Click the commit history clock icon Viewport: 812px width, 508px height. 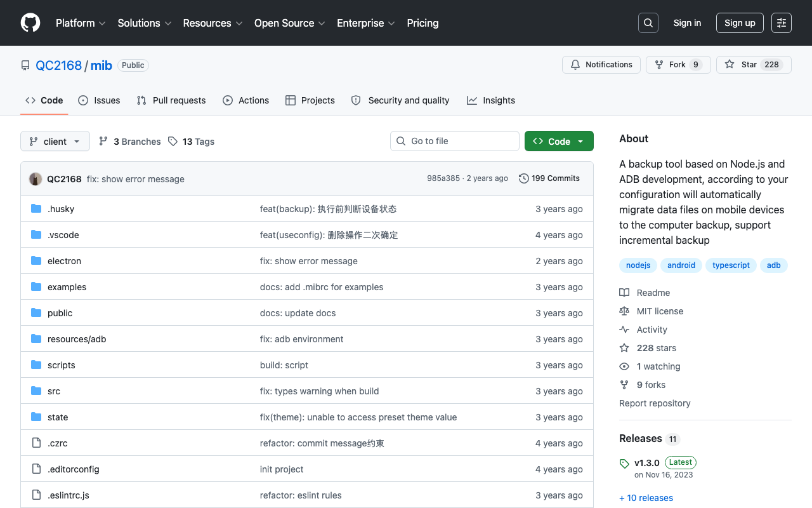[524, 178]
